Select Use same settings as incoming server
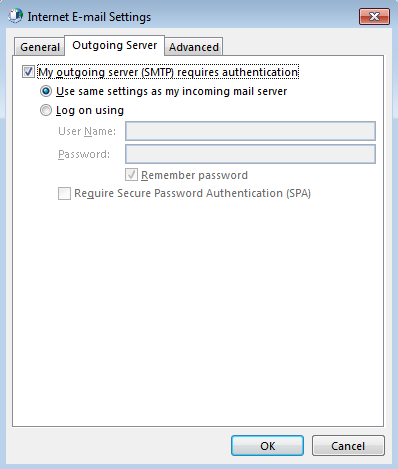398x469 pixels. pos(46,91)
